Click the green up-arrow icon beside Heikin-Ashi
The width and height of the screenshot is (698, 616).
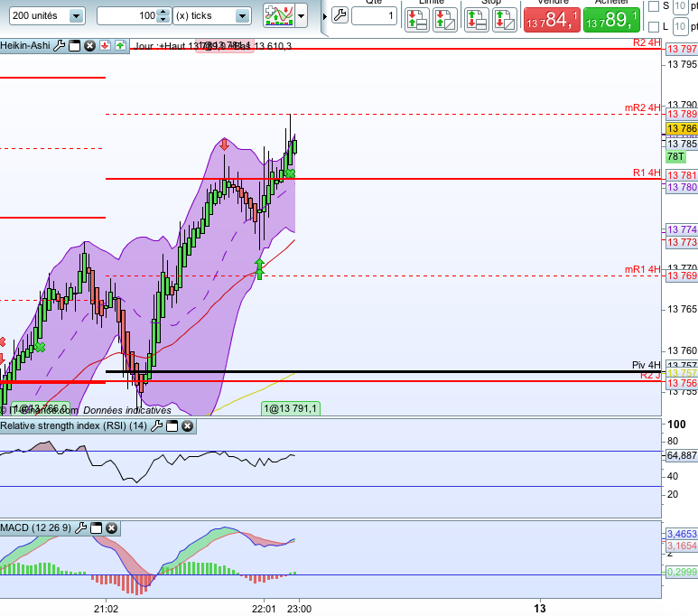point(120,45)
